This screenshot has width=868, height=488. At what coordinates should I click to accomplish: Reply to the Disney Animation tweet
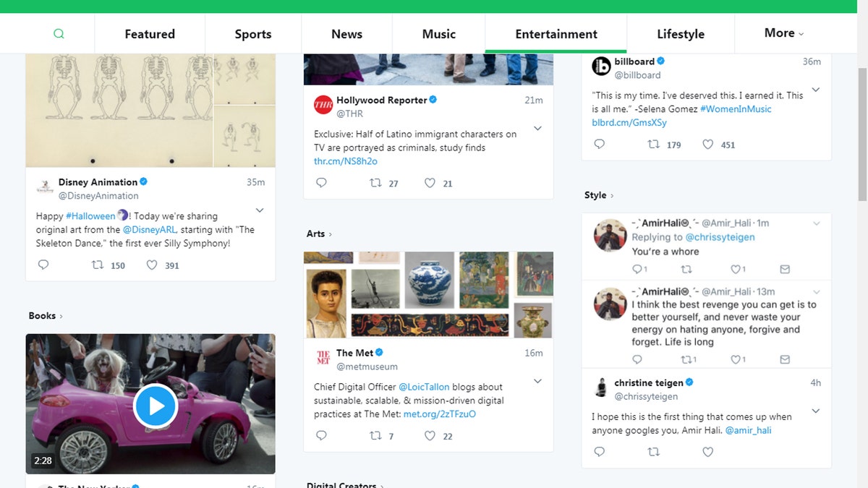click(x=43, y=265)
